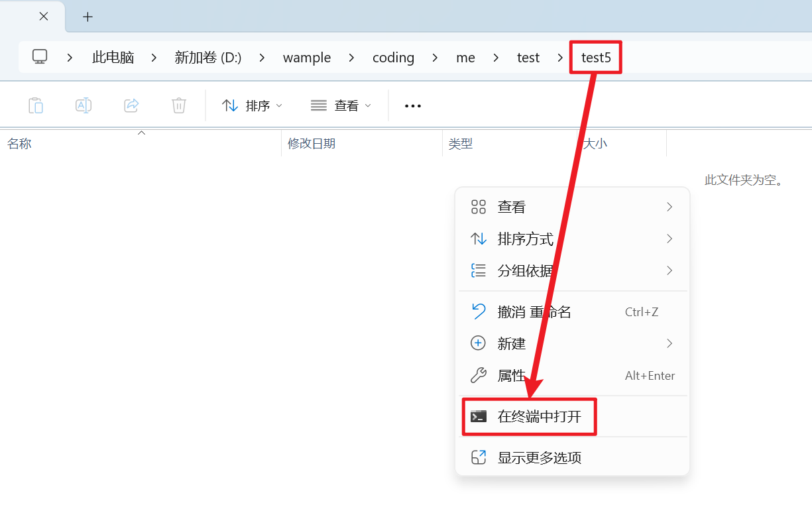This screenshot has height=509, width=812.
Task: Expand the 新建 submenu arrow
Action: tap(669, 343)
